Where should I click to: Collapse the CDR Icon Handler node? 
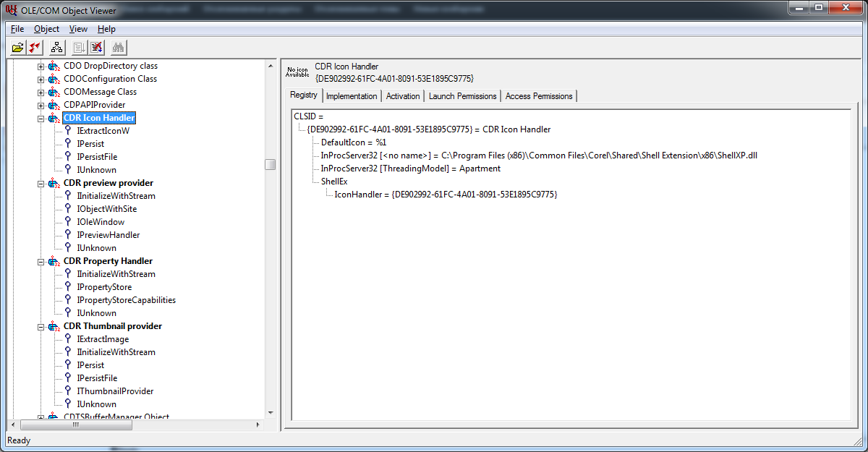(x=41, y=118)
